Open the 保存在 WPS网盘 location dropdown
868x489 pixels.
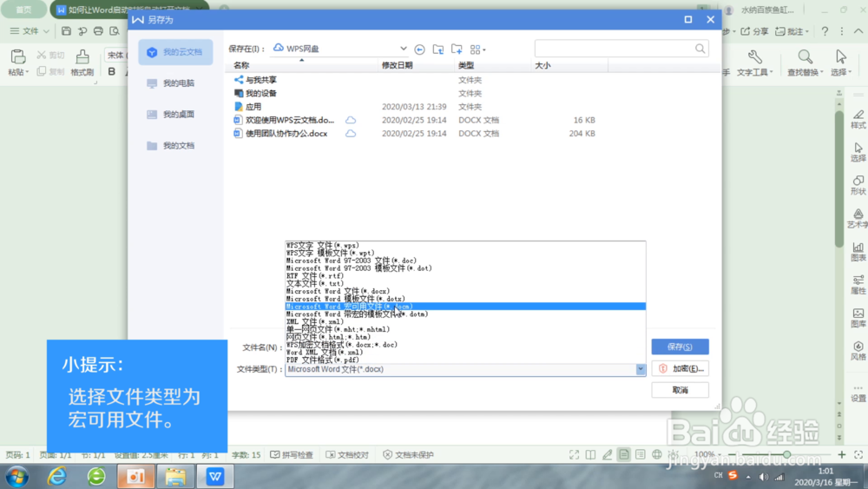[403, 49]
